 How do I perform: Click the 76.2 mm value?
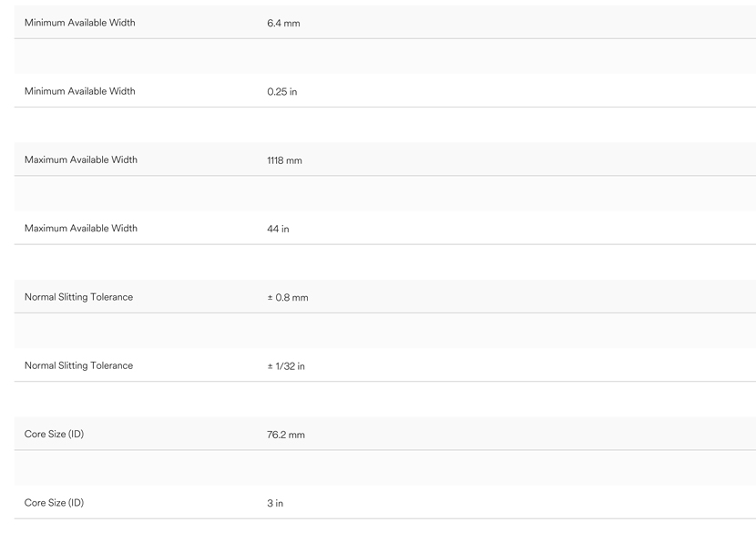(x=286, y=435)
